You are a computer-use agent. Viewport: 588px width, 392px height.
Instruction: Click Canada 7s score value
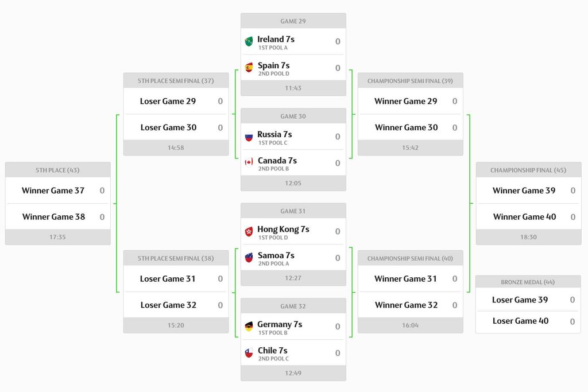338,163
